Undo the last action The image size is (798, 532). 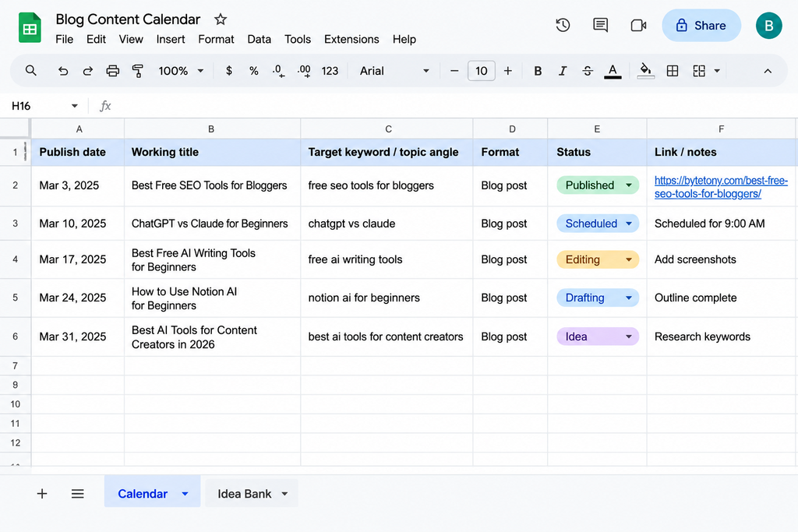click(x=62, y=71)
